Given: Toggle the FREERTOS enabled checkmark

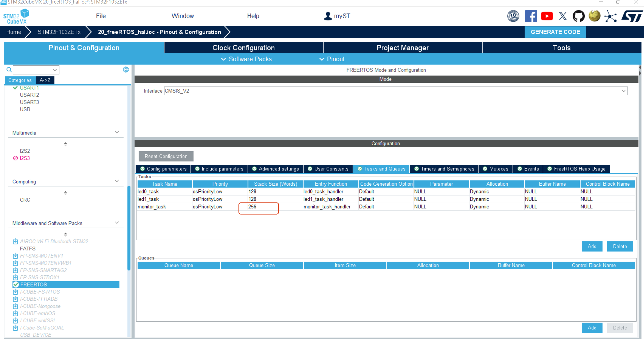Looking at the screenshot, I should [x=16, y=284].
